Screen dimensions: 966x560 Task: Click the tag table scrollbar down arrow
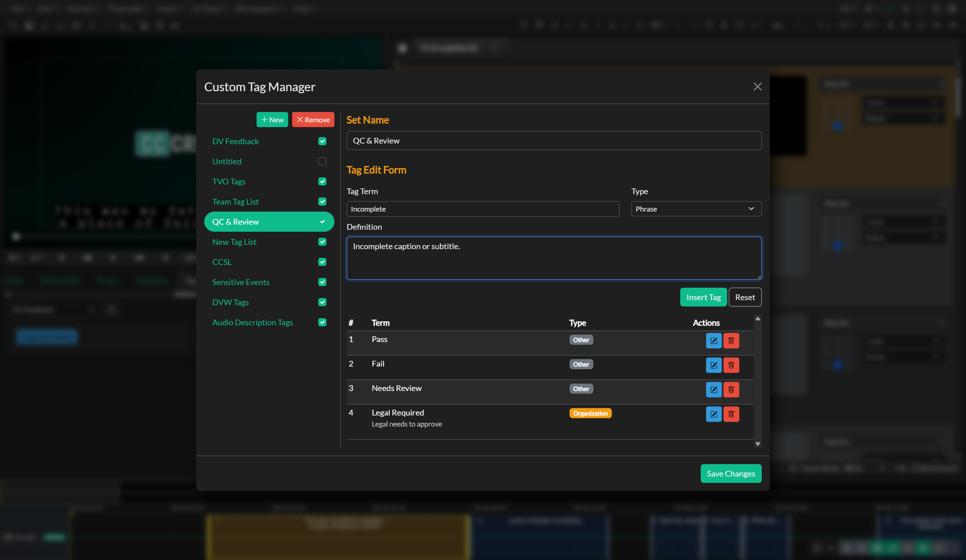click(757, 444)
